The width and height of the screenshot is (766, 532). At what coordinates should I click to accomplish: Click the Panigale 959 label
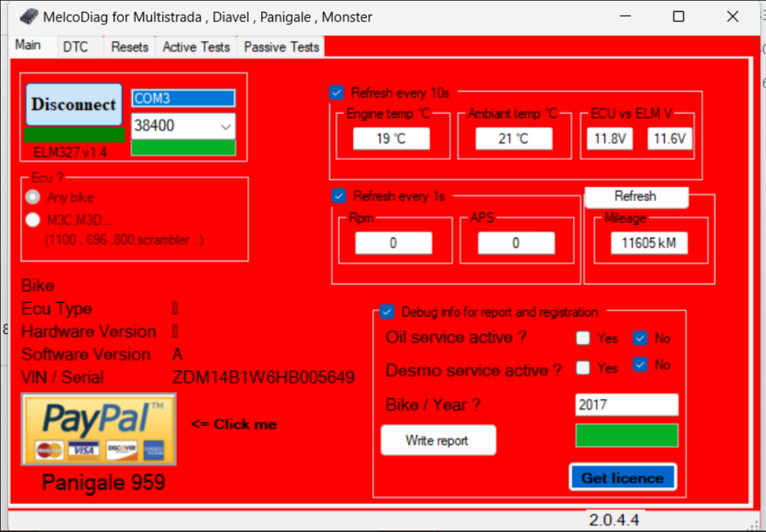(103, 483)
